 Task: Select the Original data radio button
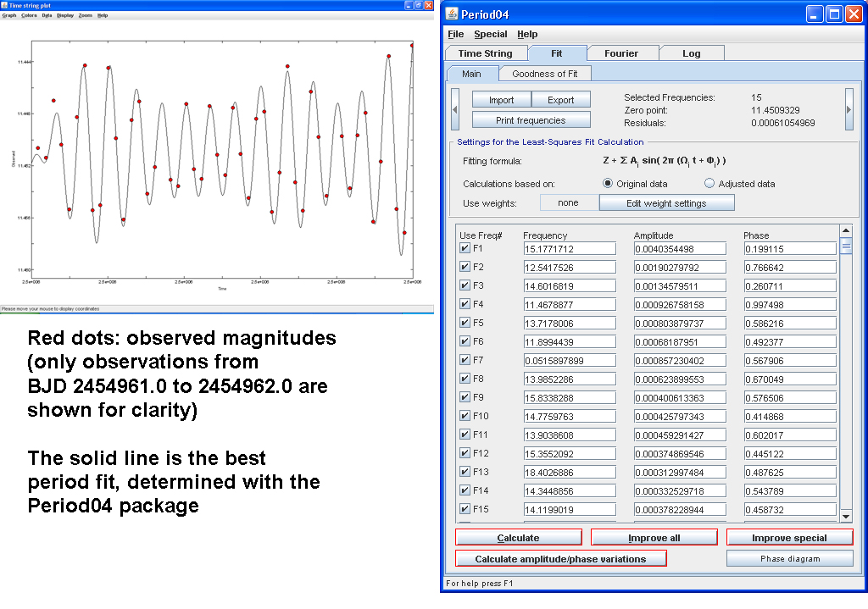click(x=608, y=183)
